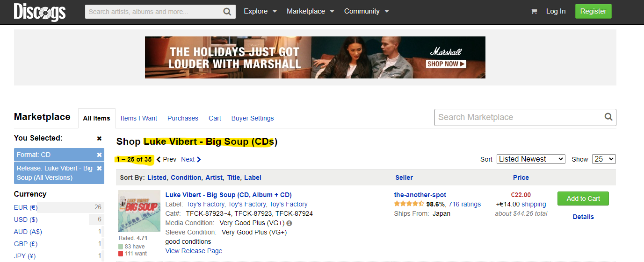This screenshot has width=644, height=262.
Task: Open the Sort dropdown Listed Newest
Action: pos(531,159)
